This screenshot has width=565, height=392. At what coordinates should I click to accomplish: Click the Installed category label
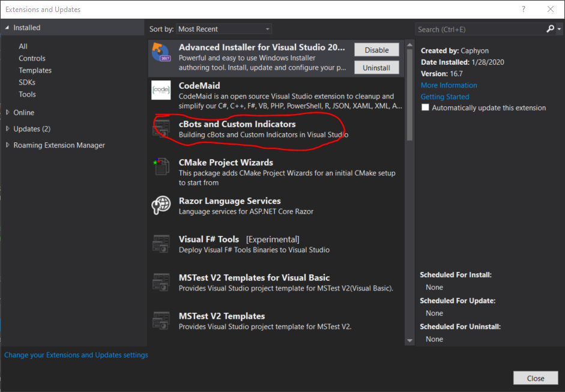coord(27,28)
